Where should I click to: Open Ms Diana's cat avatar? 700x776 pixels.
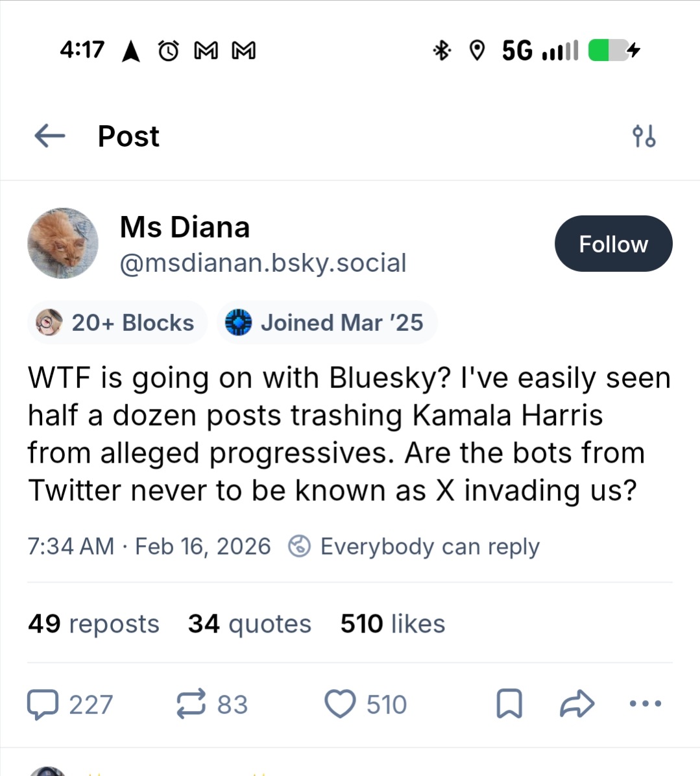click(x=63, y=243)
